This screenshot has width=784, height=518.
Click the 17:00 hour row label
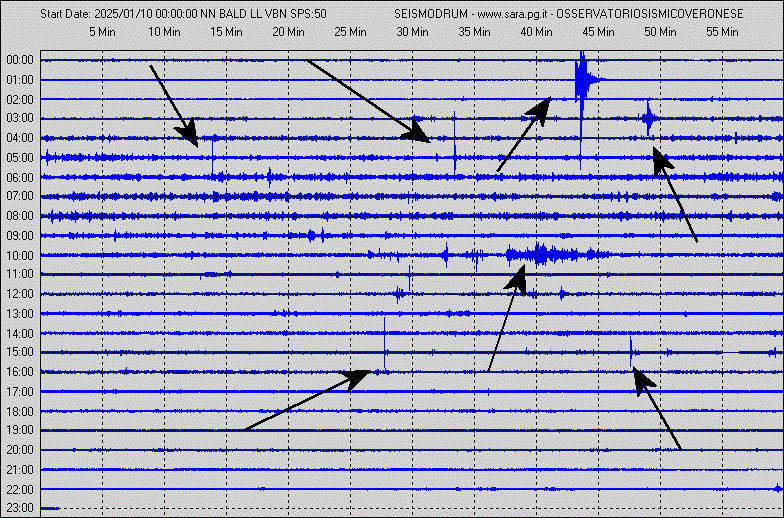pos(20,392)
